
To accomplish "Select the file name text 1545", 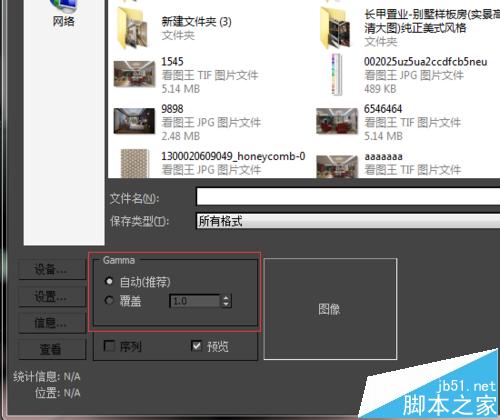I will coord(172,61).
